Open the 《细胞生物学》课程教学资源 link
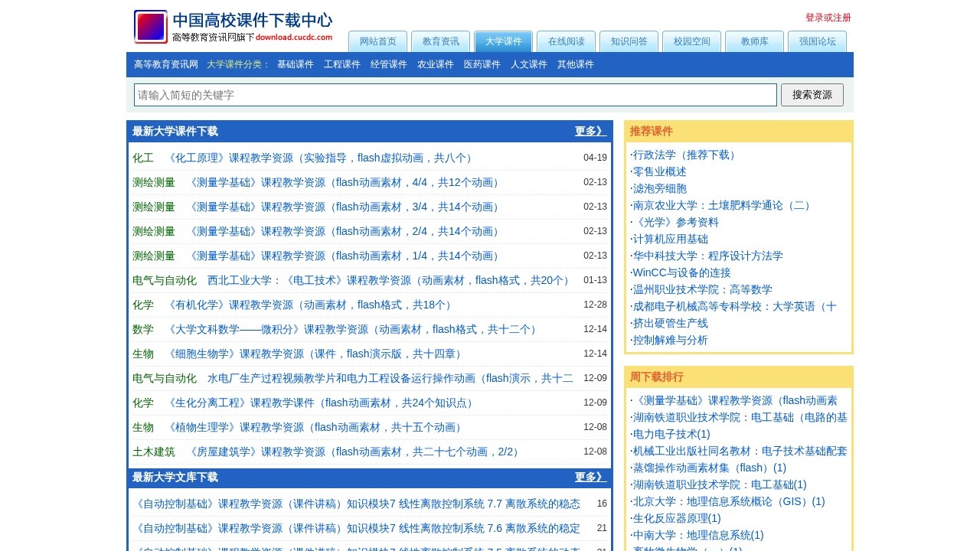This screenshot has width=980, height=551. (315, 354)
